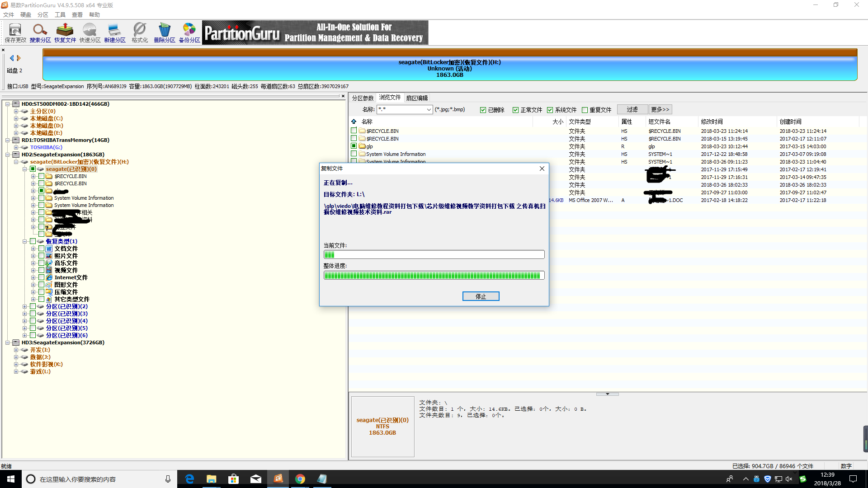Open the 备份分区 backup partition tool
The height and width of the screenshot is (488, 868).
189,33
